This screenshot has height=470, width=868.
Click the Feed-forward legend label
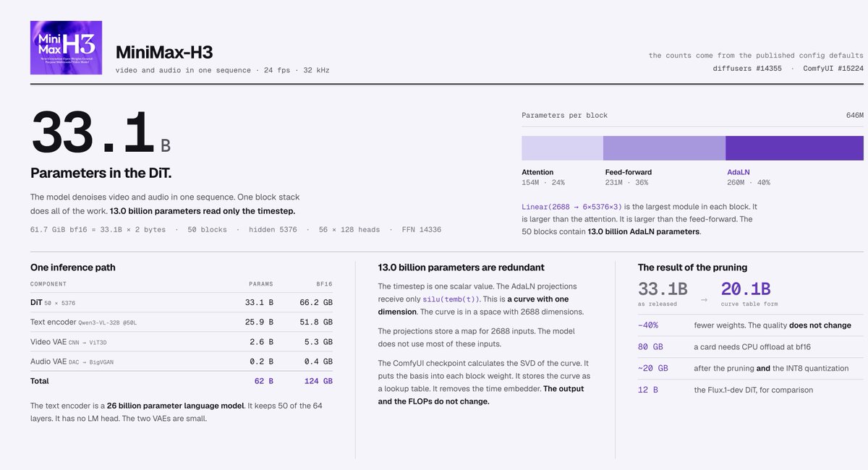pyautogui.click(x=628, y=172)
